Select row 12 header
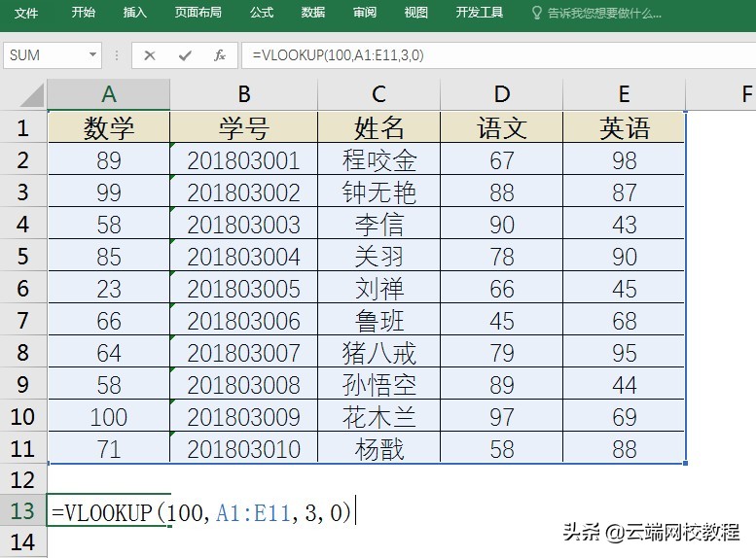 23,479
